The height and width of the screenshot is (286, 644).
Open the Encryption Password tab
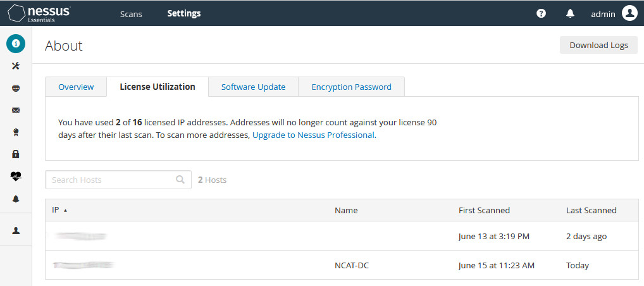click(x=351, y=87)
